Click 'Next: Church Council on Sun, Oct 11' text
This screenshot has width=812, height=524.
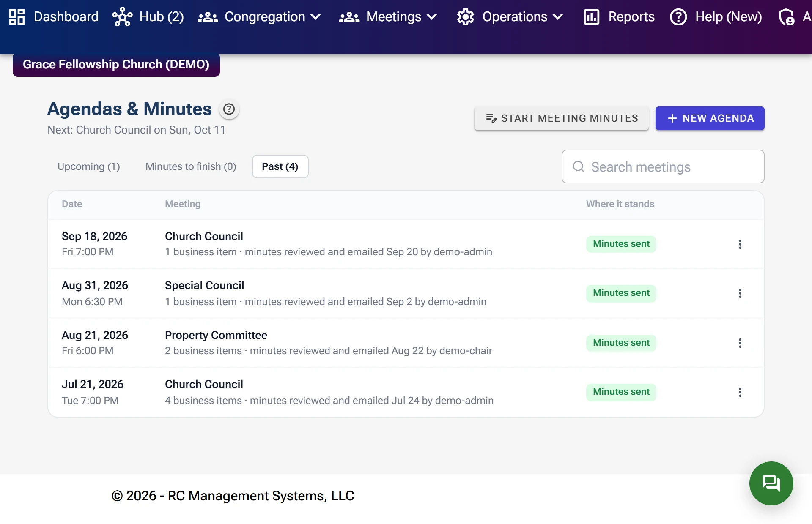tap(136, 130)
